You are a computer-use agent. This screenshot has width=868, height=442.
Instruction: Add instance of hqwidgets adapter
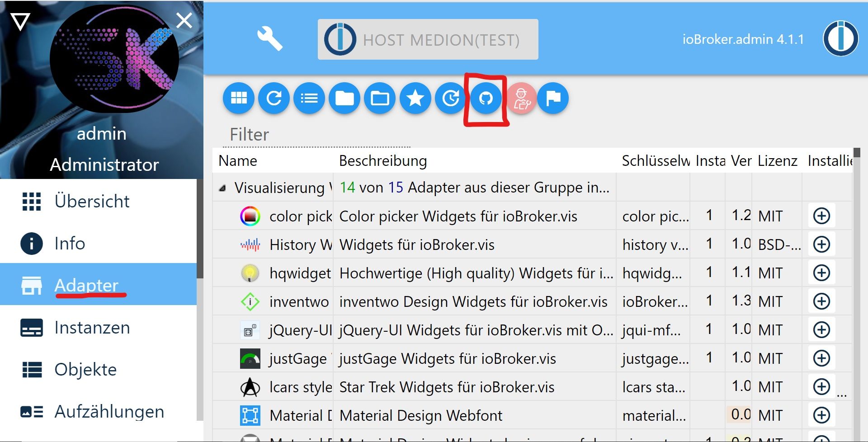[x=821, y=273]
